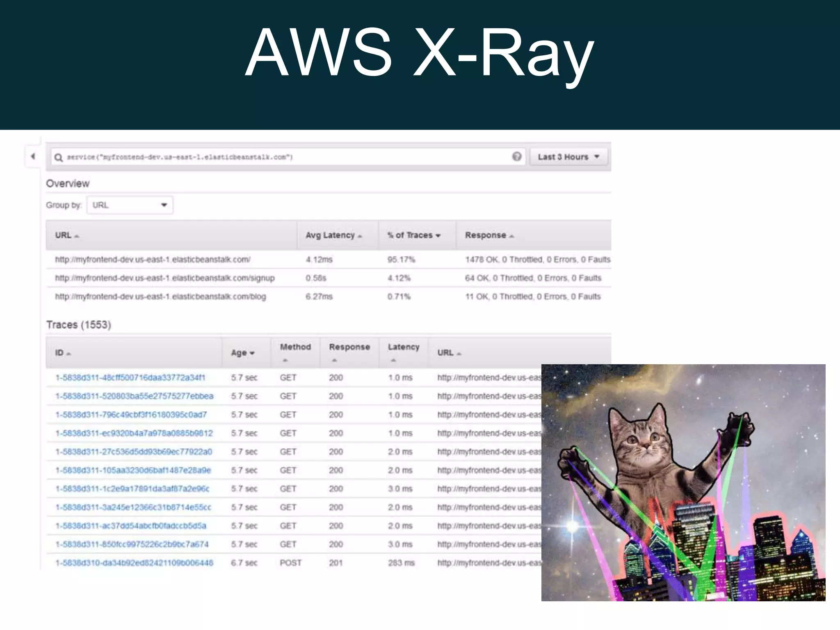Sort overview by URL column
The height and width of the screenshot is (630, 840).
(x=67, y=235)
